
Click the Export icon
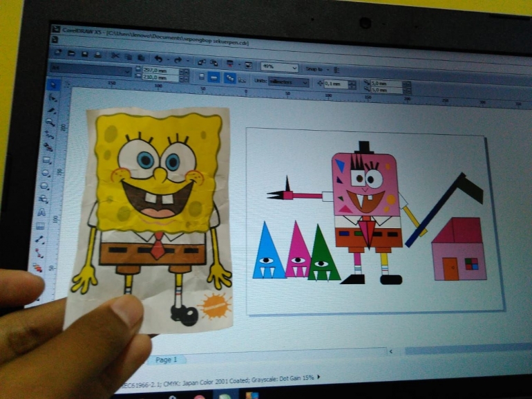[x=214, y=62]
